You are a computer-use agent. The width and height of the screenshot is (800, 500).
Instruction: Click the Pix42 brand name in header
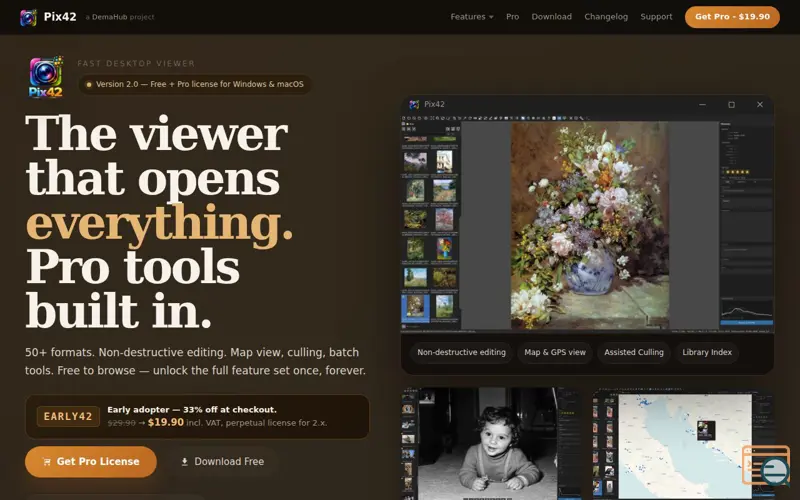click(60, 17)
